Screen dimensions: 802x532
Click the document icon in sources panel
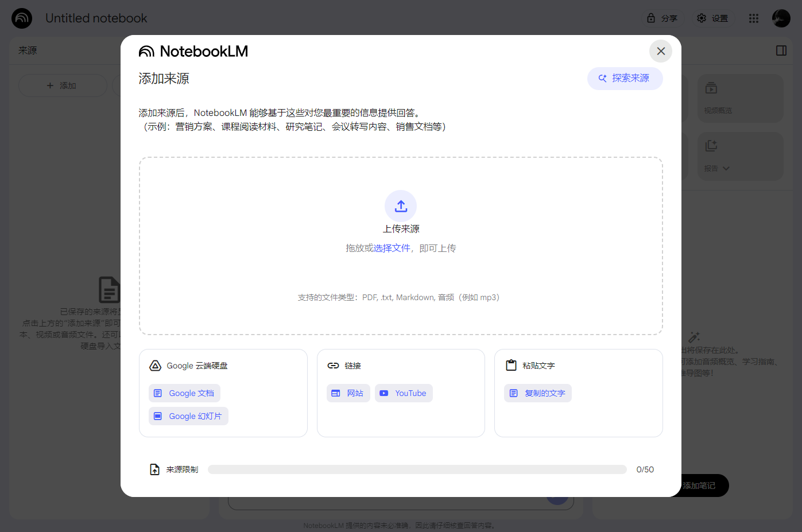[109, 289]
